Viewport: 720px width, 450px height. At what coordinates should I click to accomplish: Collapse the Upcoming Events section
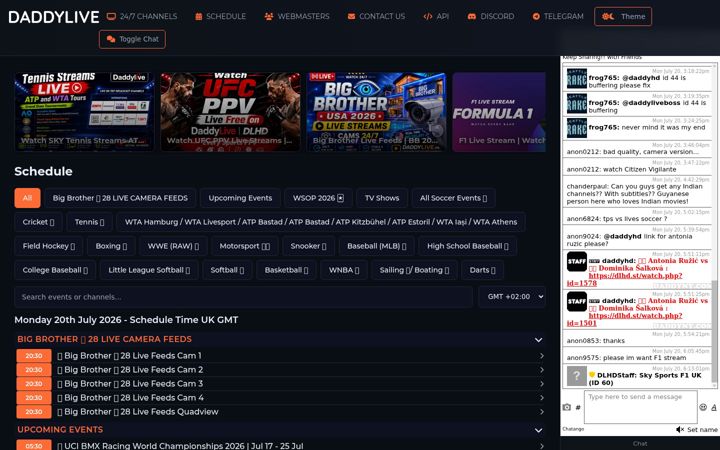[x=539, y=430]
